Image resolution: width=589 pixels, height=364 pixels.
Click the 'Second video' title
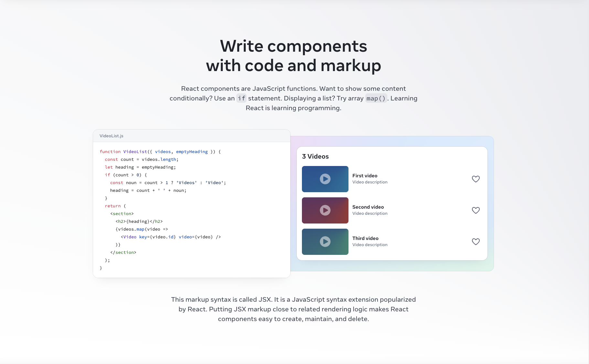368,207
